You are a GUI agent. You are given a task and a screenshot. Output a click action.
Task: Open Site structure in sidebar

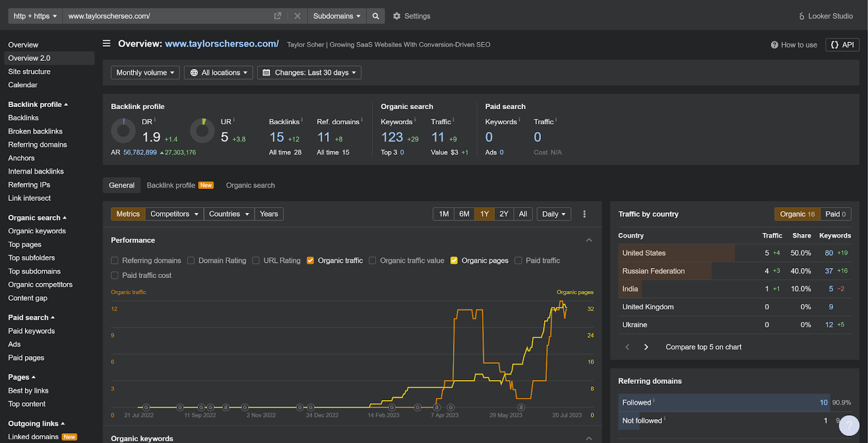click(29, 72)
